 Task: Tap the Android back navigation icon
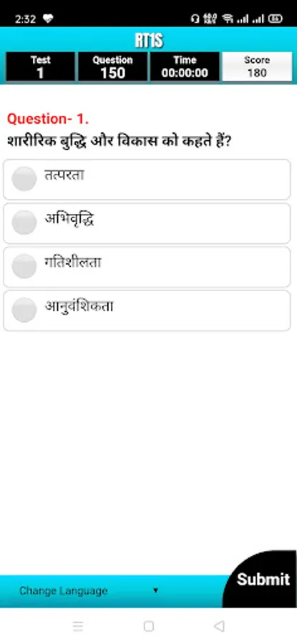(220, 626)
